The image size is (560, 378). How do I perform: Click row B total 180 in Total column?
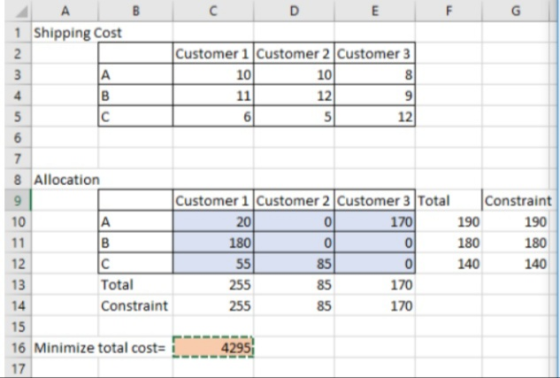coord(449,243)
